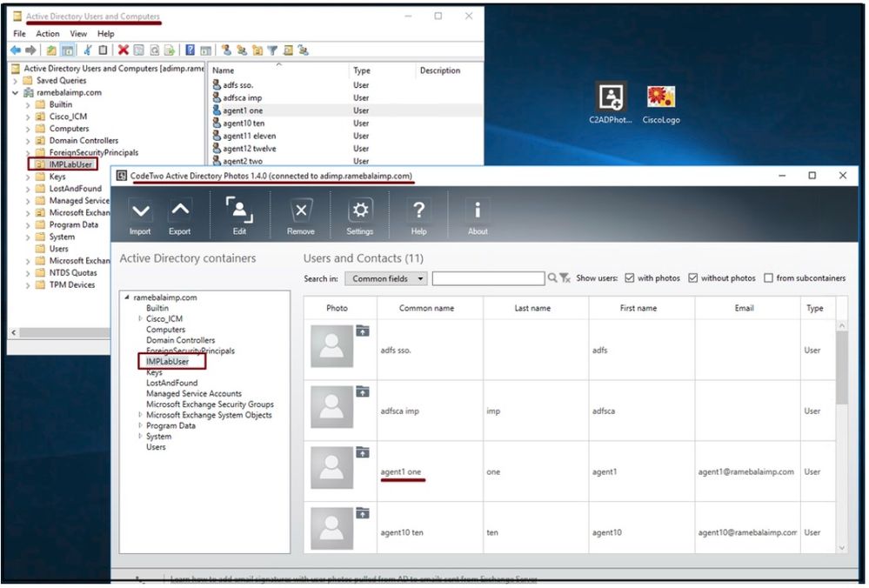Open the Edit photo tool in CodeTwo
869x588 pixels.
pyautogui.click(x=239, y=217)
